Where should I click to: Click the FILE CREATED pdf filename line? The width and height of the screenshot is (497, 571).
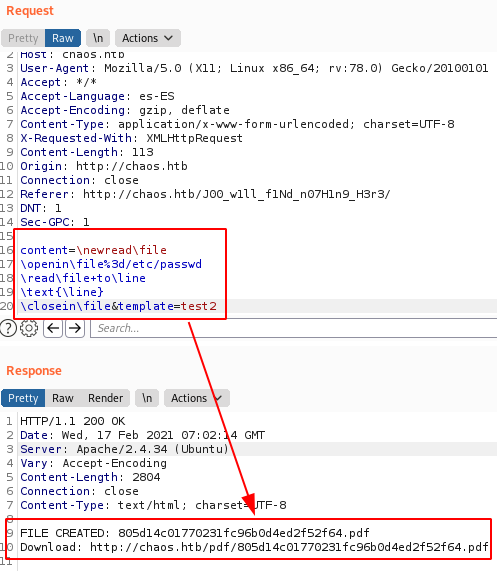coord(195,533)
